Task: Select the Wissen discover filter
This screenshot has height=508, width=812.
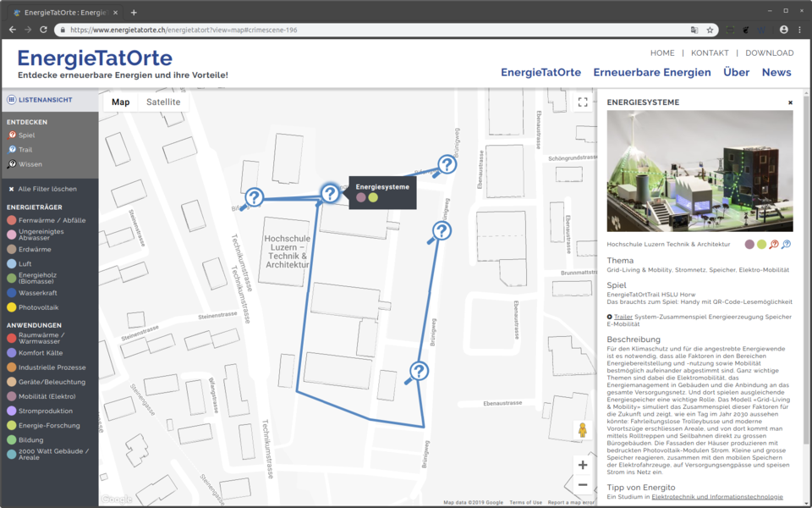Action: point(25,164)
